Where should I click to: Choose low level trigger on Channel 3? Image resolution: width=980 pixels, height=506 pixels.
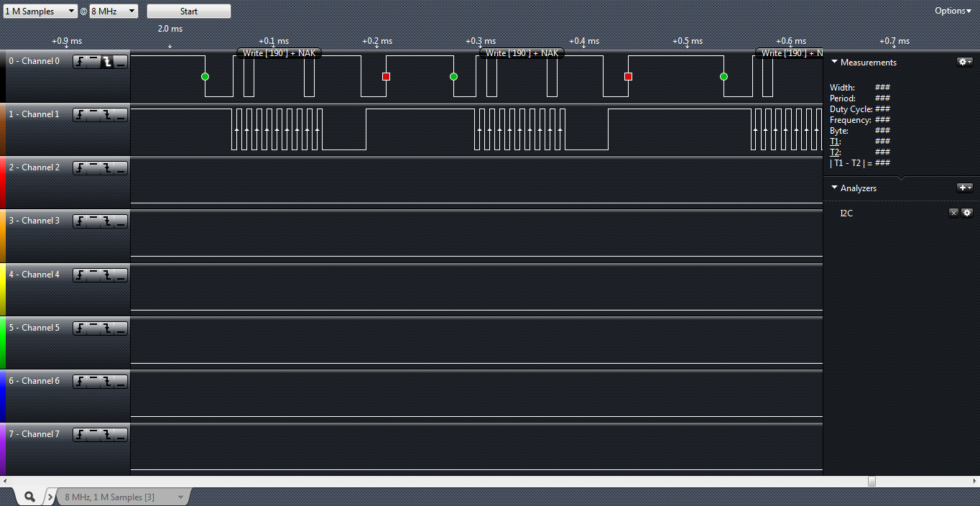(121, 221)
